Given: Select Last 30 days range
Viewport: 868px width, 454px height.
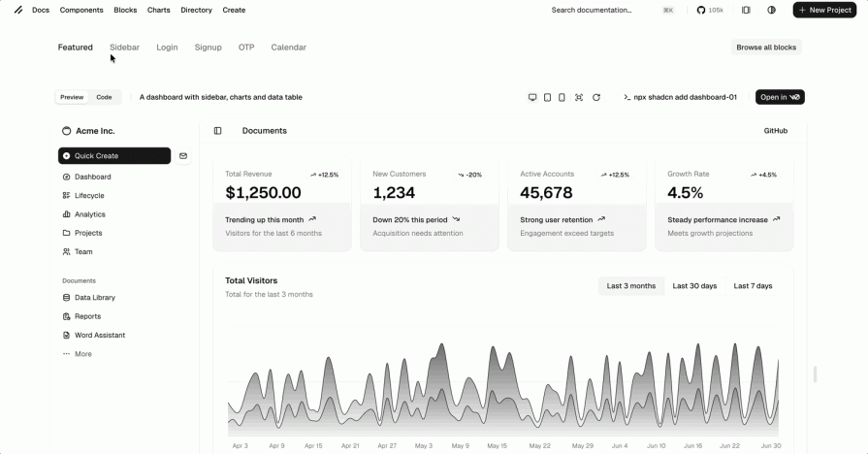Looking at the screenshot, I should (x=694, y=286).
